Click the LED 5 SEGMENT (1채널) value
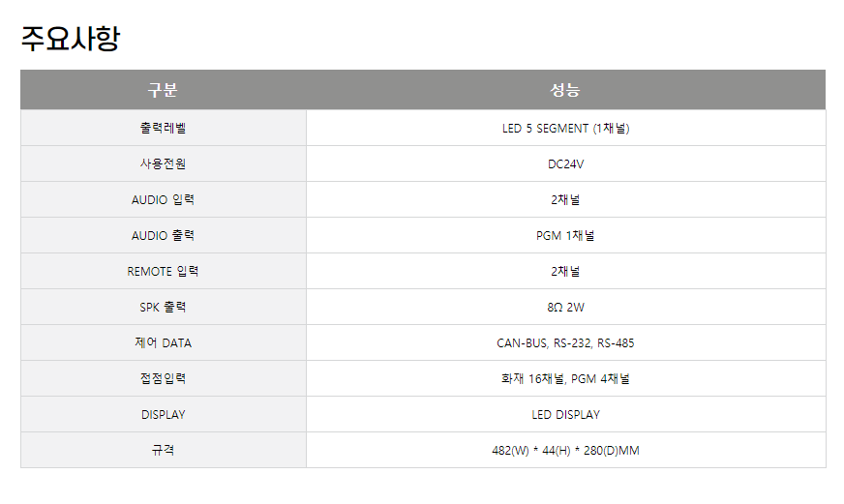This screenshot has width=844, height=504. coord(565,128)
